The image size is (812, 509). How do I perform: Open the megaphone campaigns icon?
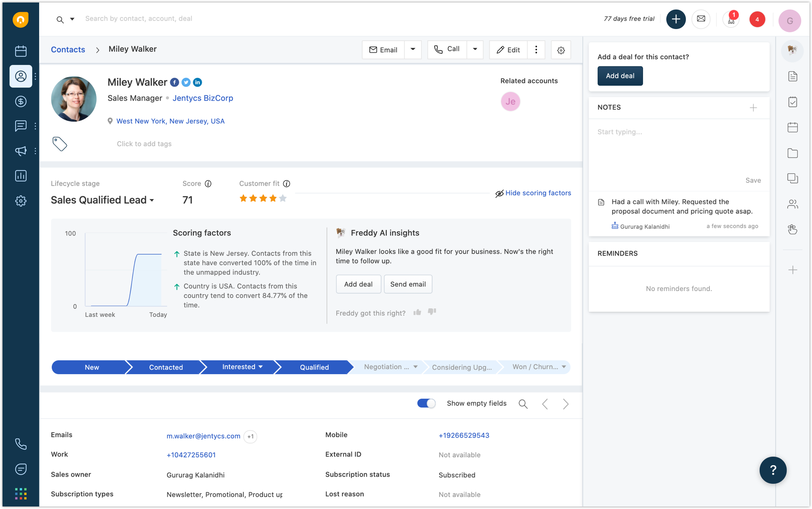pyautogui.click(x=21, y=151)
